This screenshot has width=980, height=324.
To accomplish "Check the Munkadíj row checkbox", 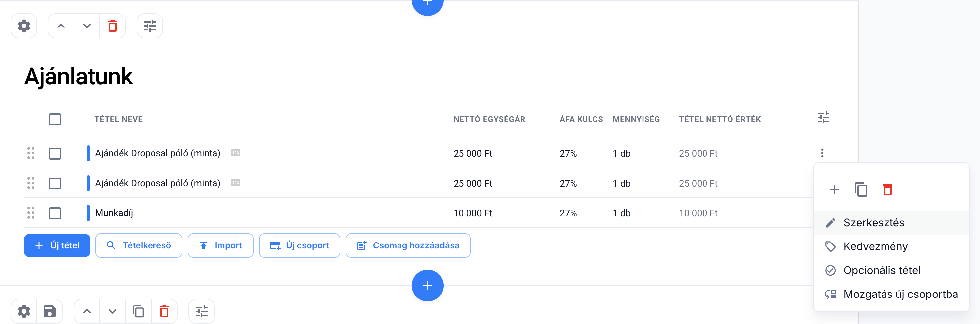I will (55, 213).
